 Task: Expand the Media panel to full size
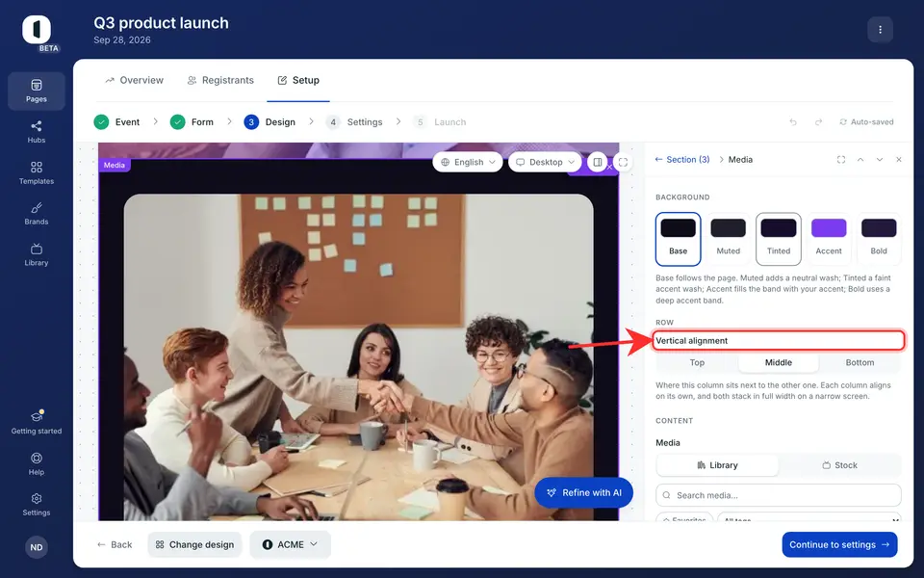(x=841, y=160)
